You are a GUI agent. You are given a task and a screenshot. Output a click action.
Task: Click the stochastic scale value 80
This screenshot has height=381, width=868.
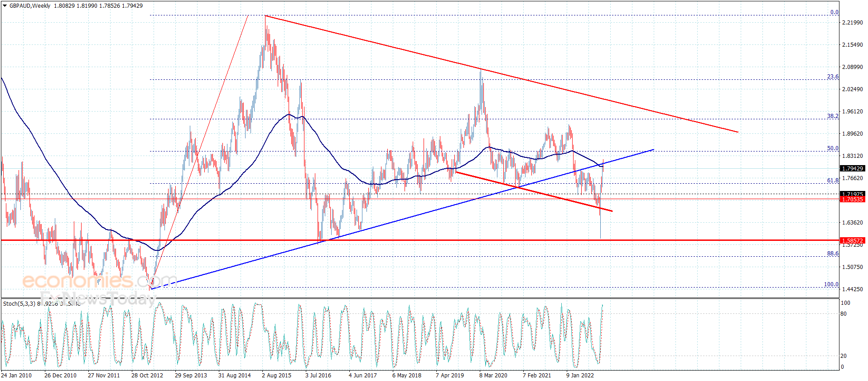(x=844, y=313)
